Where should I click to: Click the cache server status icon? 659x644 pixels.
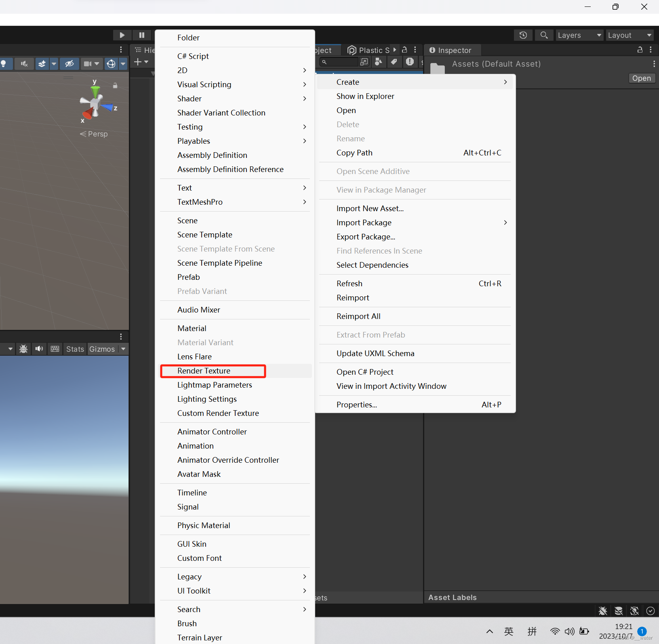click(x=619, y=611)
